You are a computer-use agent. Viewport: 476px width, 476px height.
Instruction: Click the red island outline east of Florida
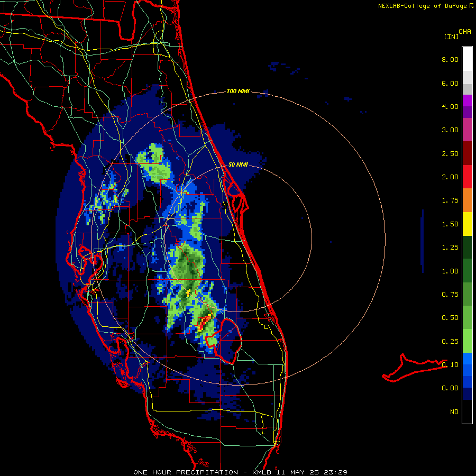pyautogui.click(x=414, y=368)
